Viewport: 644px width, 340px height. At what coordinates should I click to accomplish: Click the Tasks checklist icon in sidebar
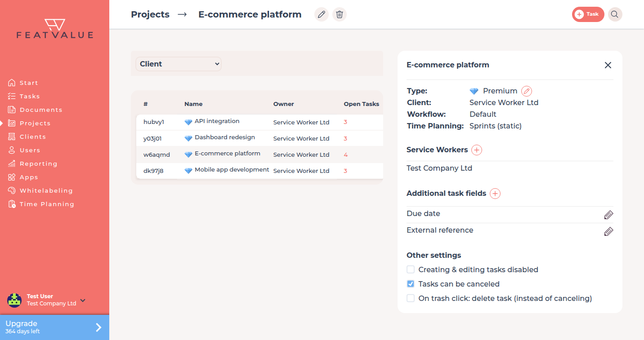(12, 96)
